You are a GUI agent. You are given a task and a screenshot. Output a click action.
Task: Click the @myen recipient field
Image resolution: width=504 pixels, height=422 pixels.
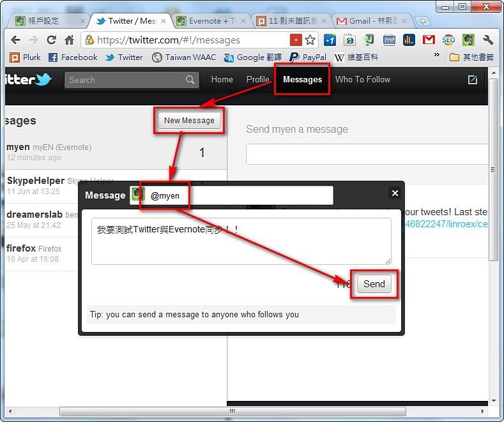231,195
